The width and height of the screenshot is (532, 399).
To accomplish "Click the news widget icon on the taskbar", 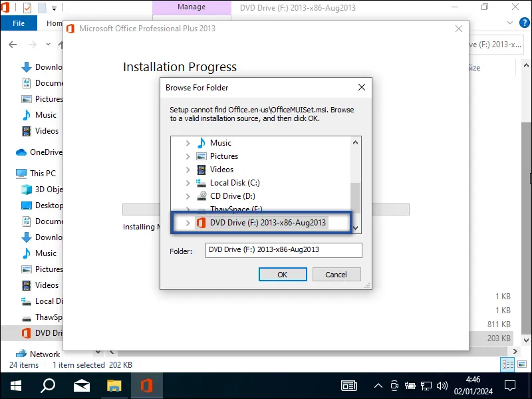I will pyautogui.click(x=349, y=385).
